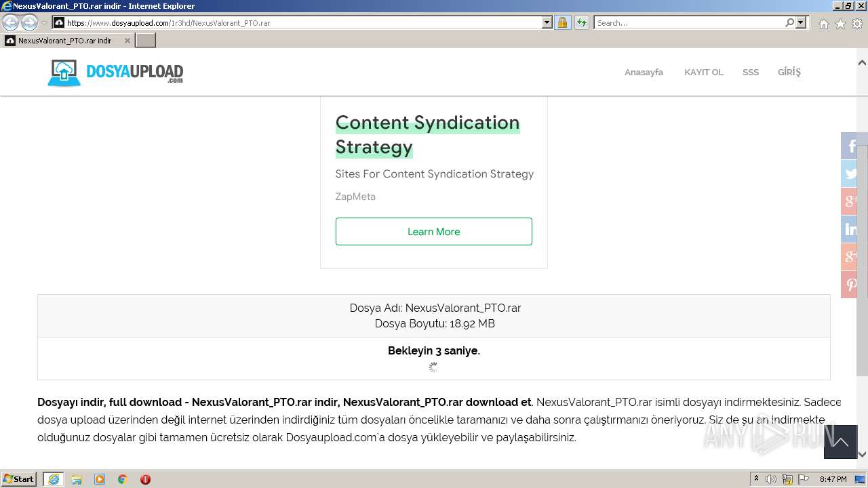Select the NexusValorant_PTO.rar indir tab
The width and height of the screenshot is (868, 488).
click(64, 41)
